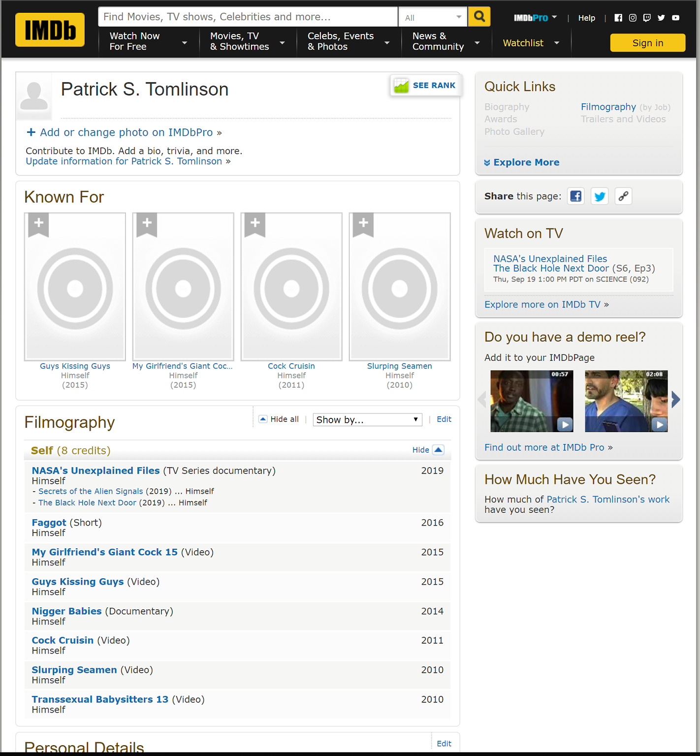This screenshot has width=700, height=756.
Task: Open Filmography in Quick Links
Action: [x=608, y=107]
